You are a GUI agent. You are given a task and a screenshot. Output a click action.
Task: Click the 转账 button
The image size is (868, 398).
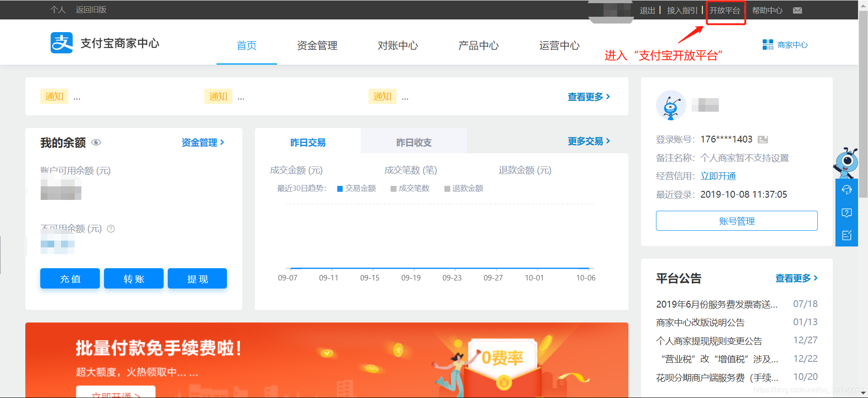click(134, 279)
